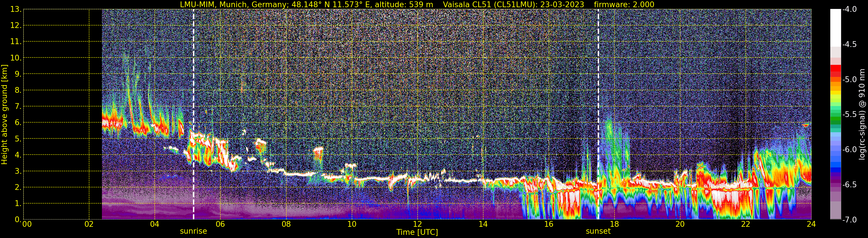This screenshot has width=868, height=238.
Task: Click the 11. label on the height axis
Action: coord(16,42)
